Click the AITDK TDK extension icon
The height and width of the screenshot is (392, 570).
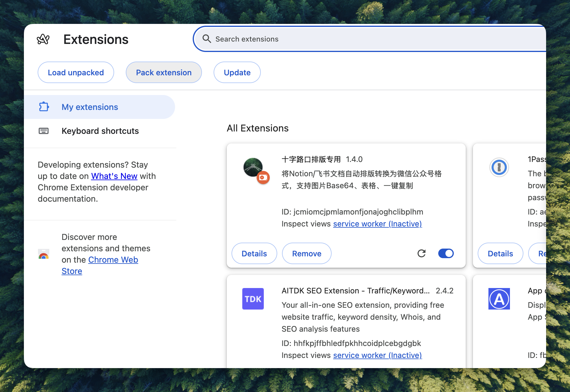(253, 299)
